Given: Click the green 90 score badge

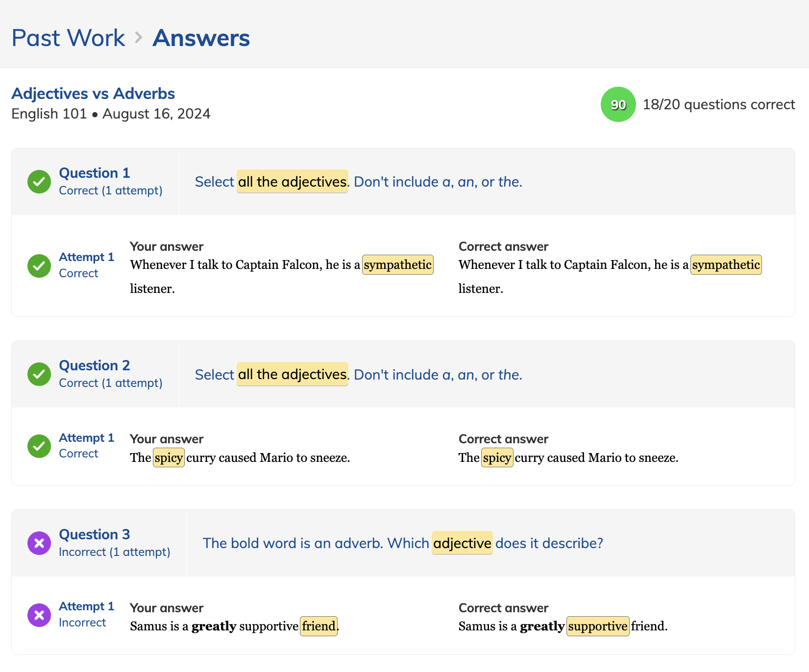Looking at the screenshot, I should pyautogui.click(x=618, y=104).
